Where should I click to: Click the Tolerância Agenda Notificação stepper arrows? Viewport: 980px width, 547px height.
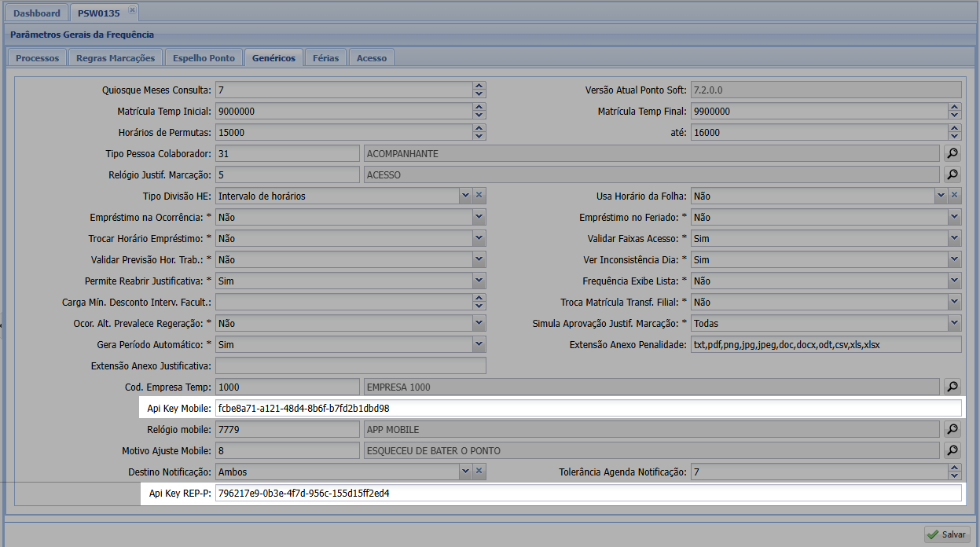click(x=955, y=472)
